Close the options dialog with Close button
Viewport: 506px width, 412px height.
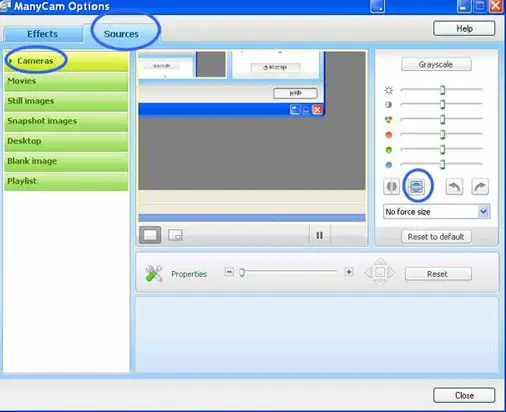tap(464, 395)
